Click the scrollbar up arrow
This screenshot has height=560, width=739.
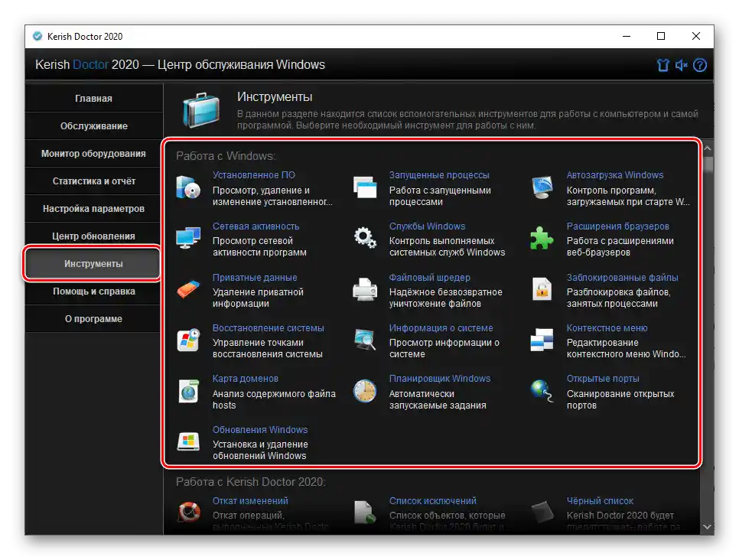707,148
